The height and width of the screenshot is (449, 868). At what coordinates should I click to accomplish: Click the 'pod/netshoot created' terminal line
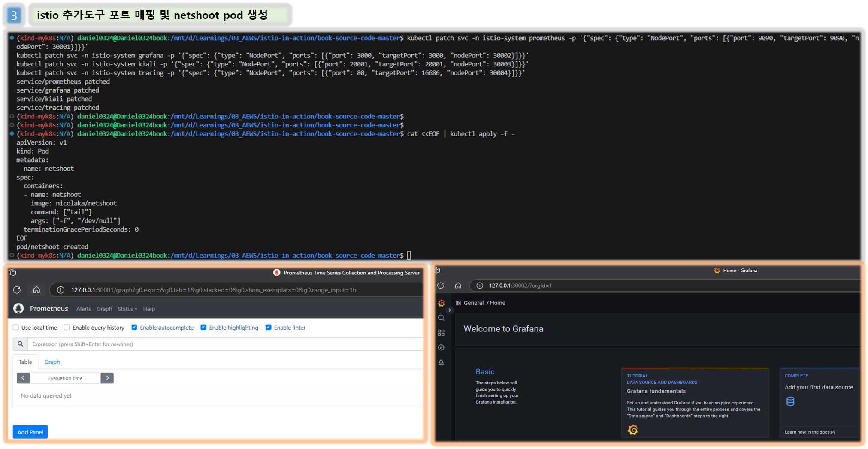click(x=52, y=247)
